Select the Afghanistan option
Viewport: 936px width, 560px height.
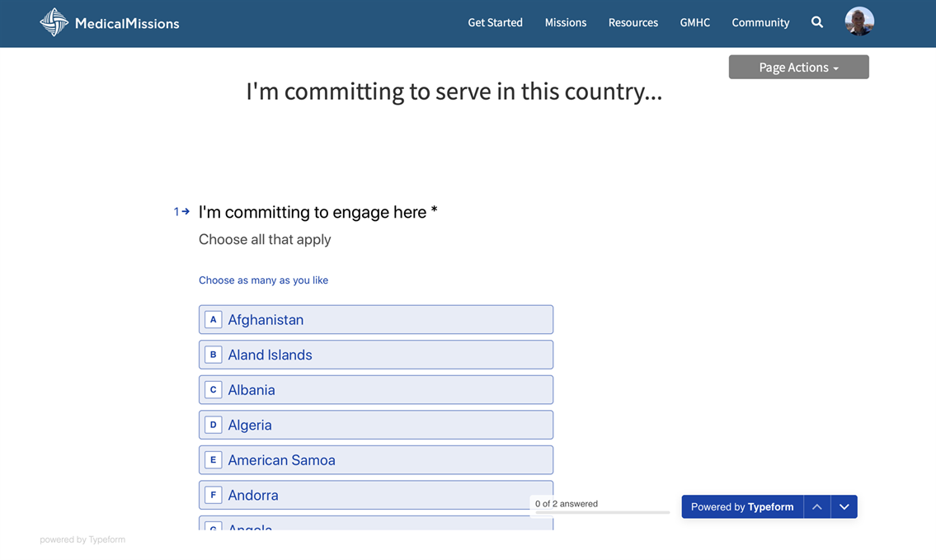375,320
